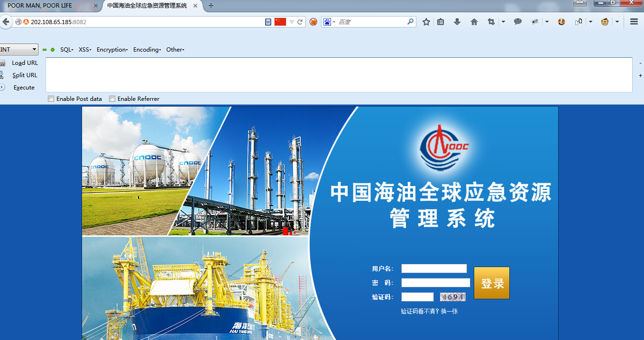Click the crop screenshot tool icon

tap(491, 22)
